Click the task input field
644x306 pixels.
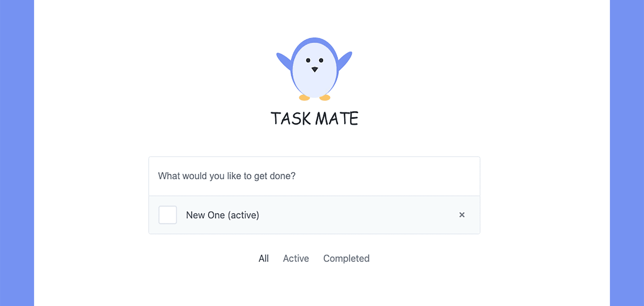point(314,176)
